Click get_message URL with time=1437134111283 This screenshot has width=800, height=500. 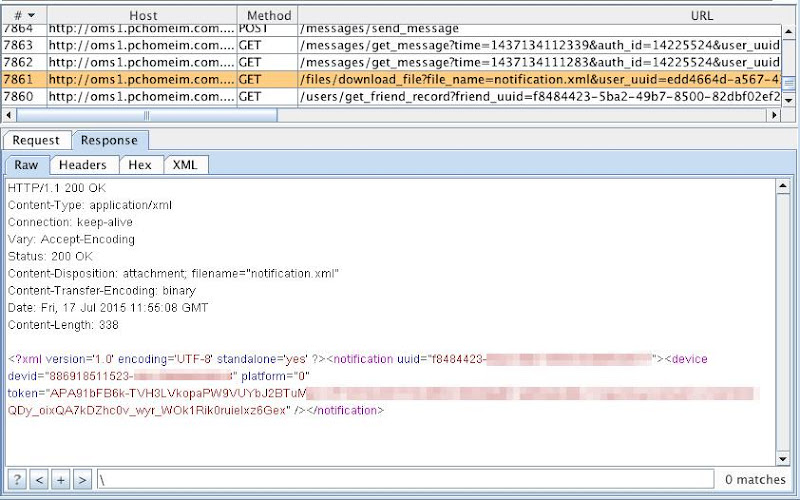pyautogui.click(x=540, y=62)
